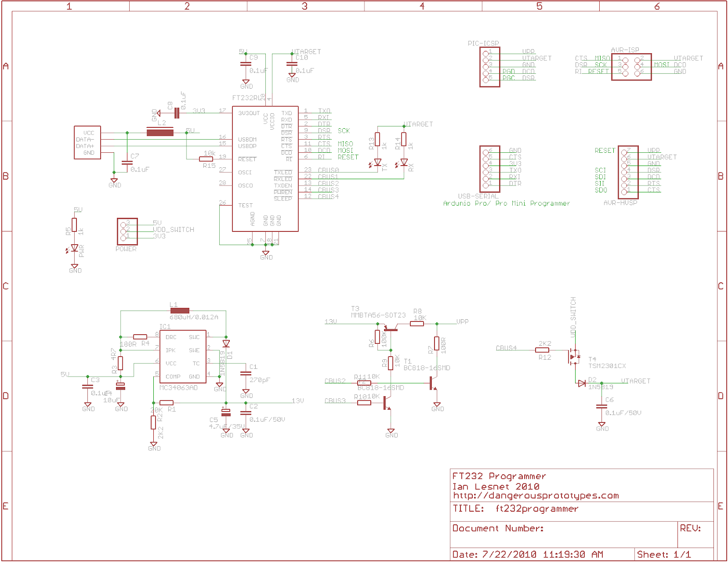Click the POWER jumper header

pos(127,231)
